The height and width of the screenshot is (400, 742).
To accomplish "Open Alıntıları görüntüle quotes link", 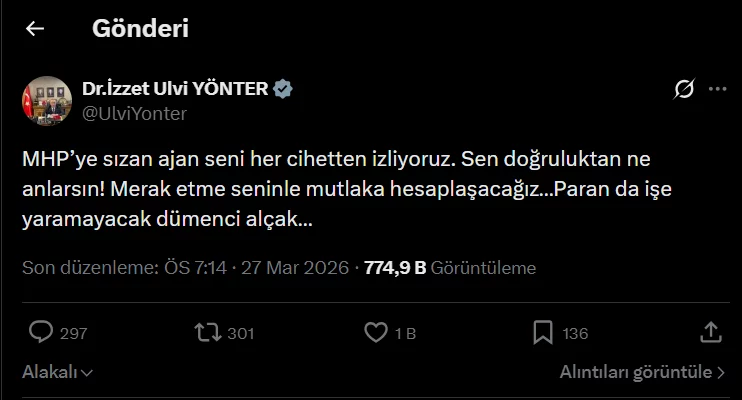I will pos(642,373).
